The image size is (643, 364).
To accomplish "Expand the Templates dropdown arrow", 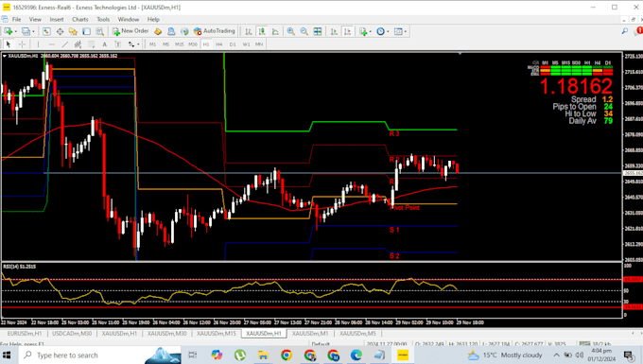I will click(405, 31).
